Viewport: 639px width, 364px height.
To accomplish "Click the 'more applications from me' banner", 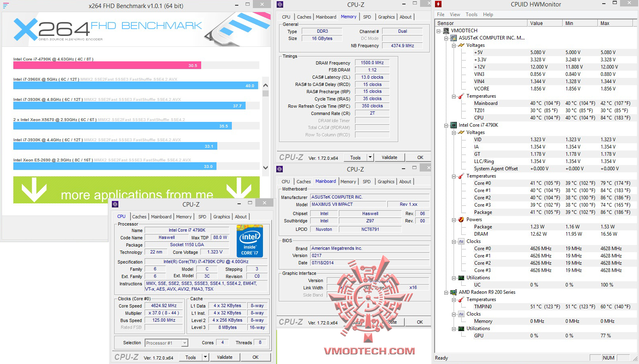I will tap(137, 190).
